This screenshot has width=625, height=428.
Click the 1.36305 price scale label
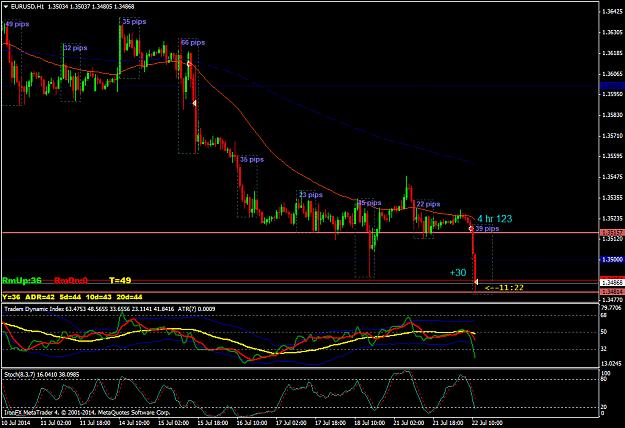613,32
